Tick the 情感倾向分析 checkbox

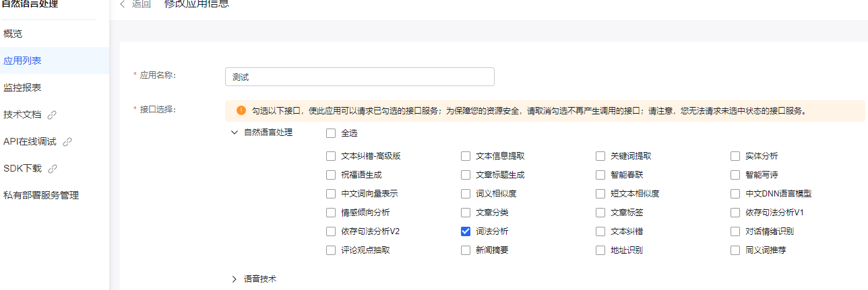330,213
